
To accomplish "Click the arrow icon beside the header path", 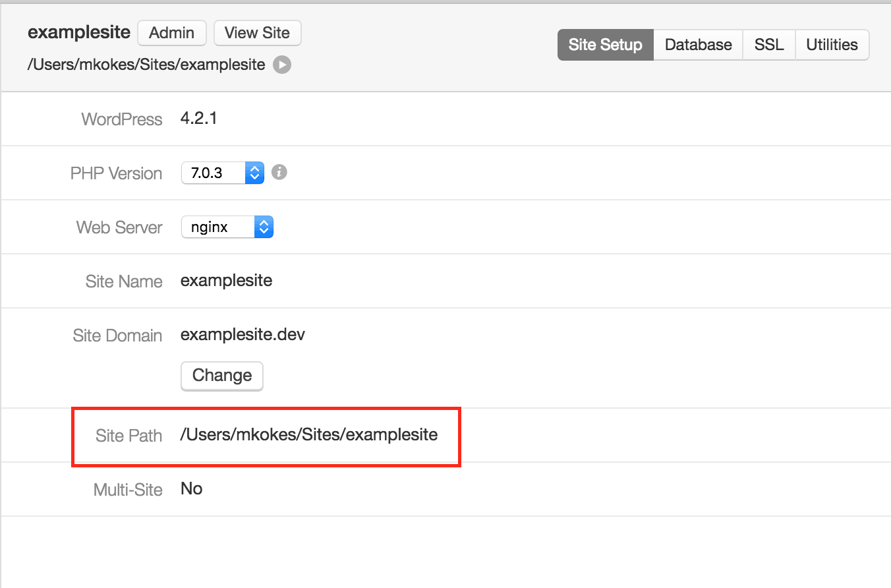I will pos(282,65).
